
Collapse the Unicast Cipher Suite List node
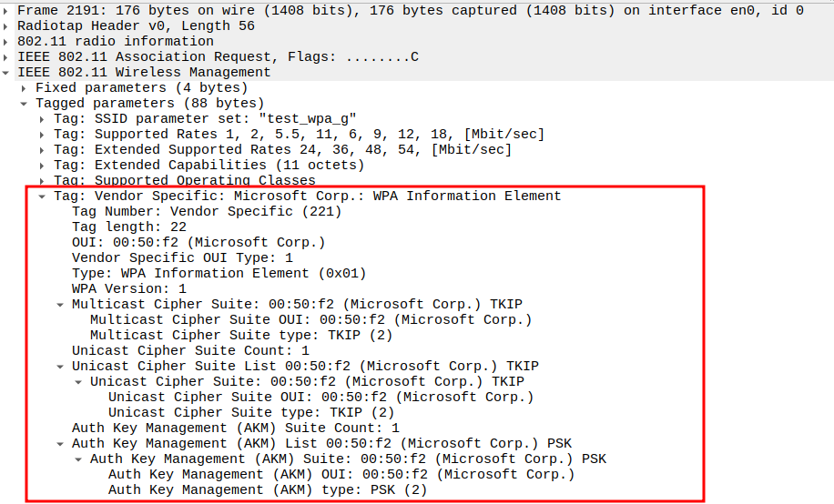pyautogui.click(x=61, y=366)
